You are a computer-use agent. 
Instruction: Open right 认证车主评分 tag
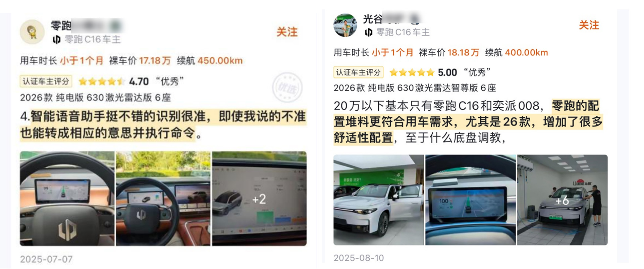tap(358, 72)
